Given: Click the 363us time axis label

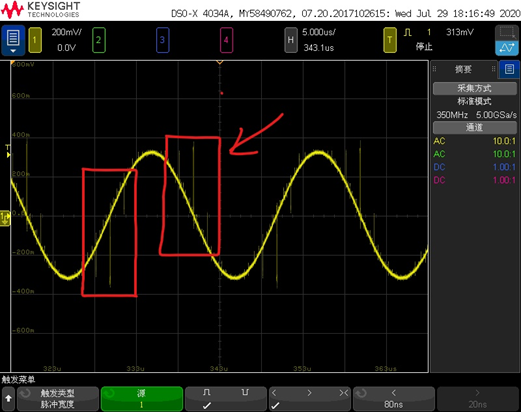Looking at the screenshot, I should click(x=386, y=368).
